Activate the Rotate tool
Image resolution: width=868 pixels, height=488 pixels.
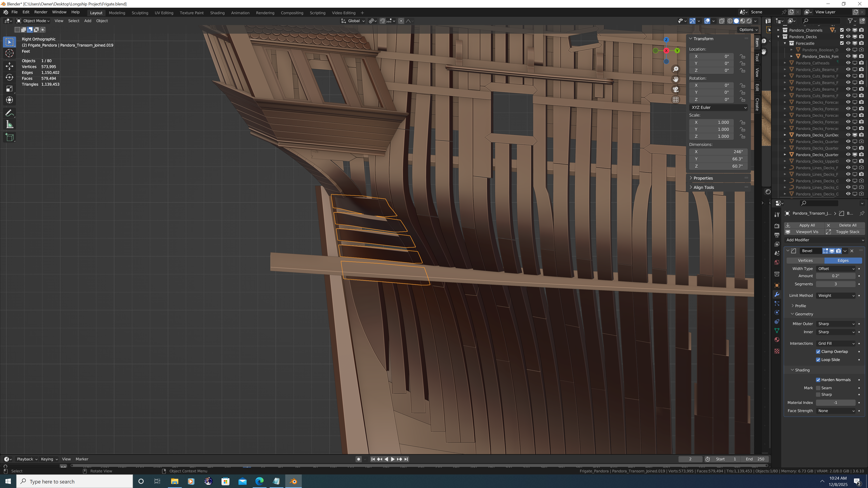click(9, 77)
